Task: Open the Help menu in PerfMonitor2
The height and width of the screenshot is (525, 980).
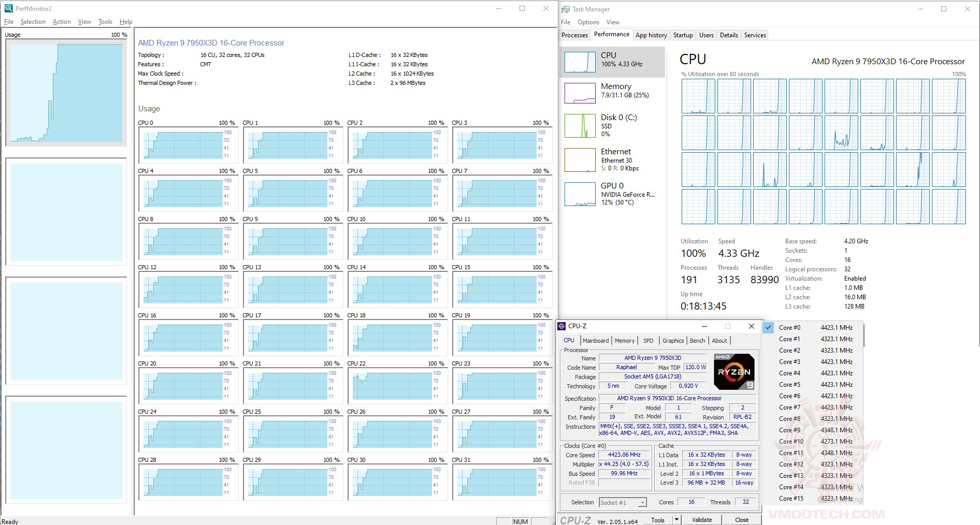Action: tap(126, 22)
